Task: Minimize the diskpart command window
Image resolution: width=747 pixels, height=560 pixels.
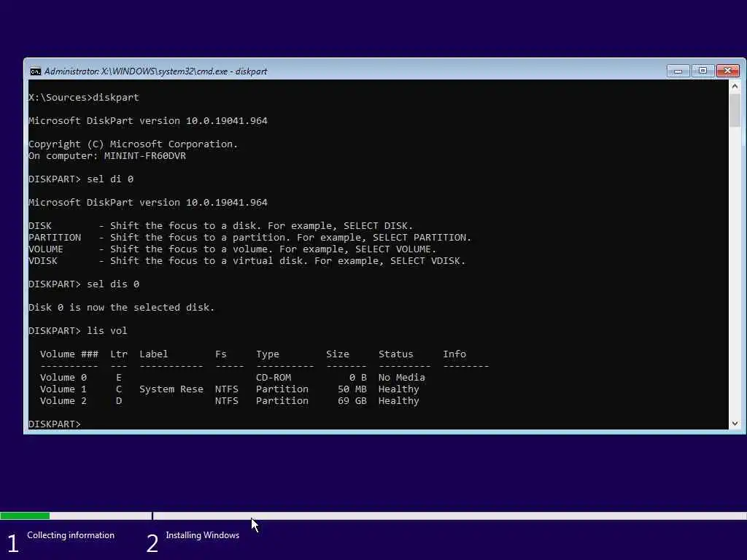Action: [x=678, y=71]
